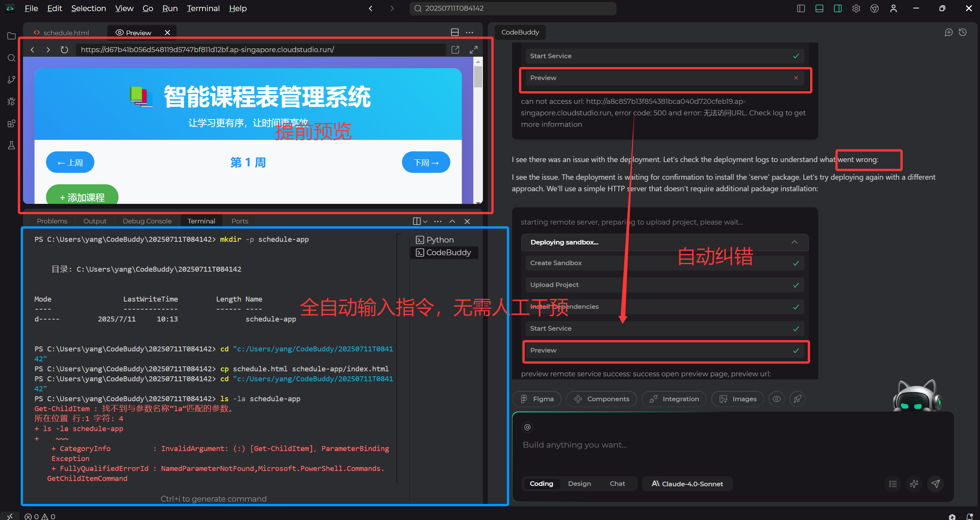Click the title bar search box
980x520 pixels.
click(x=513, y=8)
